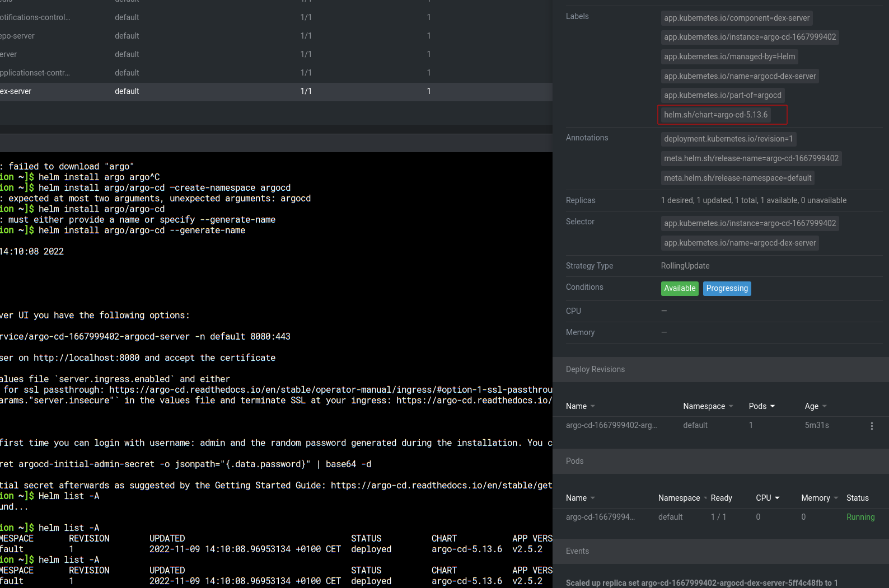Viewport: 889px width, 588px height.
Task: Click the terminal line showing http://localhost:8080
Action: [x=138, y=358]
